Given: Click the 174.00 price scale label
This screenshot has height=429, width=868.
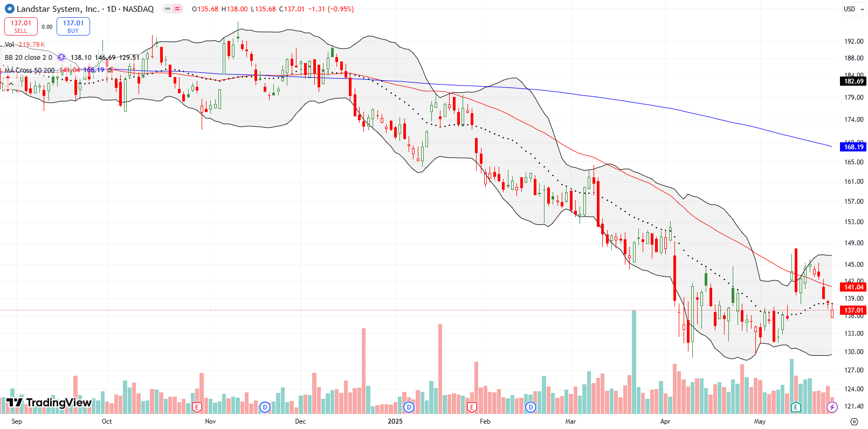Looking at the screenshot, I should (854, 120).
